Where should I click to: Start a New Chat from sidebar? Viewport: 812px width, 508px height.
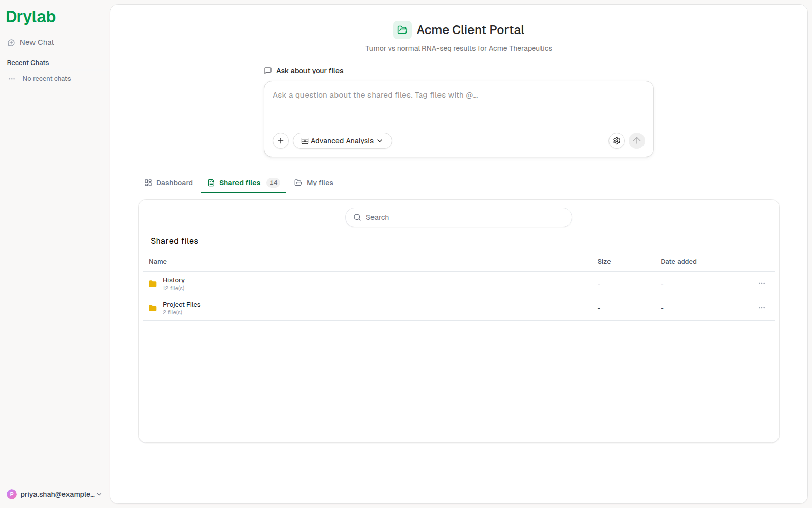(31, 42)
